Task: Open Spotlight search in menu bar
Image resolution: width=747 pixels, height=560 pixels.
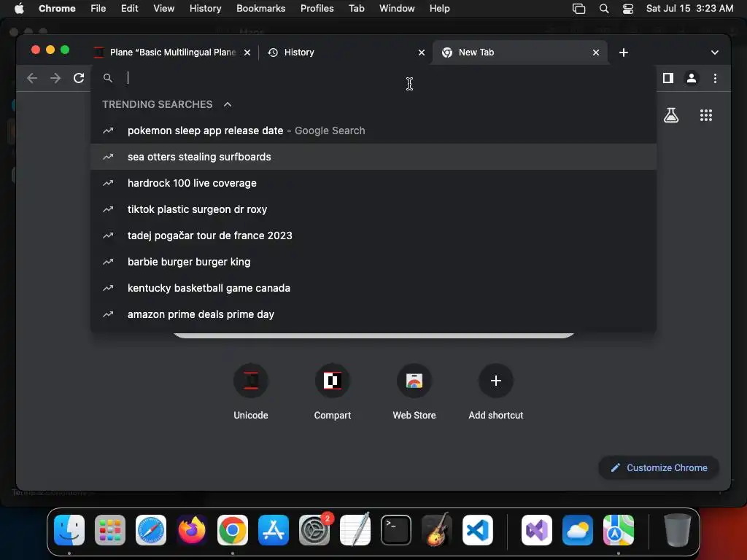Action: tap(603, 9)
